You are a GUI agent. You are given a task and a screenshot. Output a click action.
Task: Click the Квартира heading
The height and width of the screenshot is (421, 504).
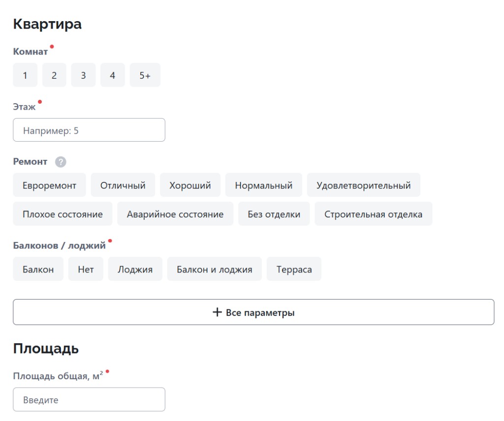tap(47, 24)
